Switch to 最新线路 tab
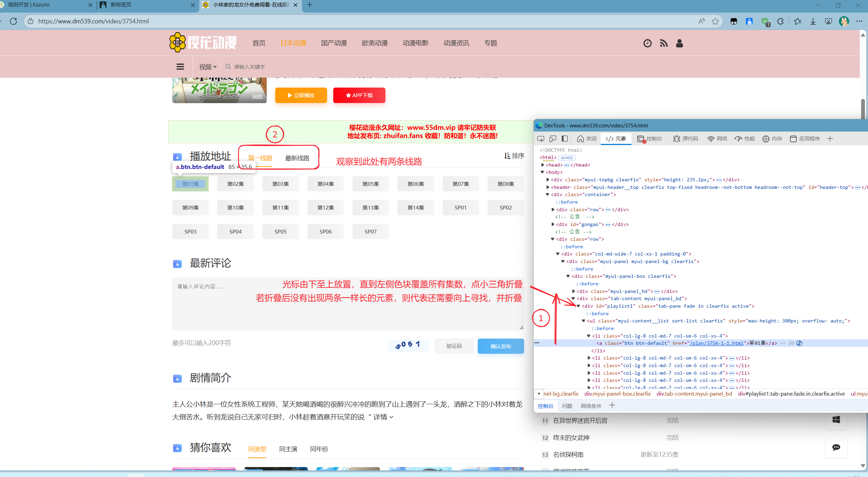868x477 pixels. 297,158
